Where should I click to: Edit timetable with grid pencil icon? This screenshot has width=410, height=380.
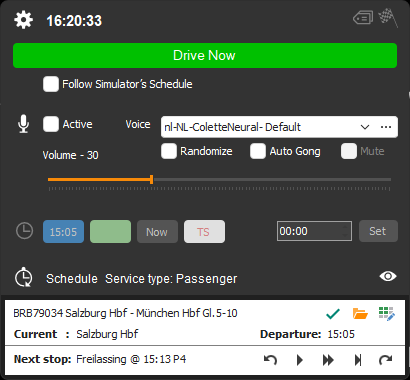click(387, 314)
